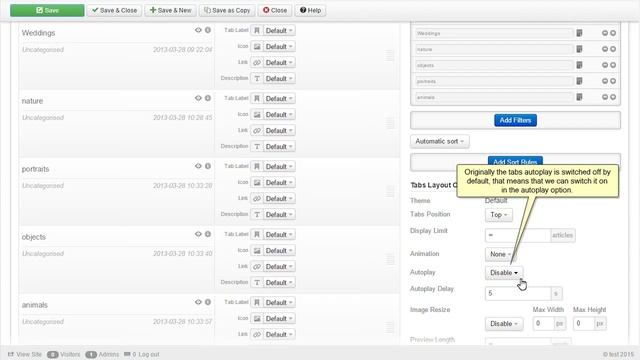Click the Save & New button
Viewport: 640px width, 360px height.
(x=171, y=10)
